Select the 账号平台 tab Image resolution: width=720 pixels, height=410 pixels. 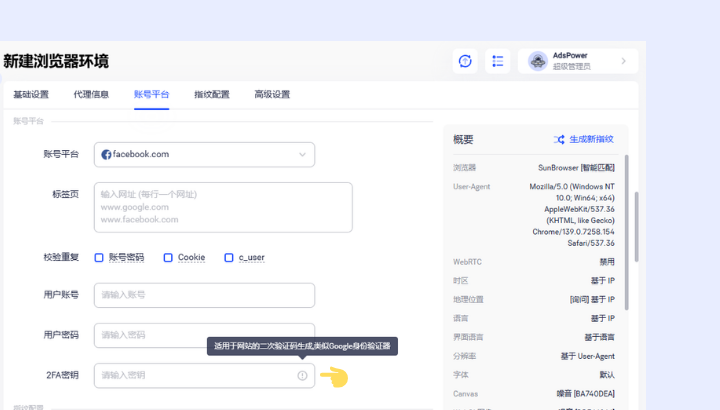[152, 95]
